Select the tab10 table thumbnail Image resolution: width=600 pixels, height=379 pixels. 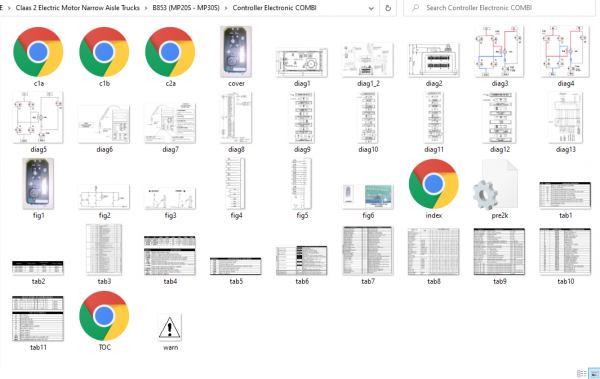pyautogui.click(x=565, y=252)
